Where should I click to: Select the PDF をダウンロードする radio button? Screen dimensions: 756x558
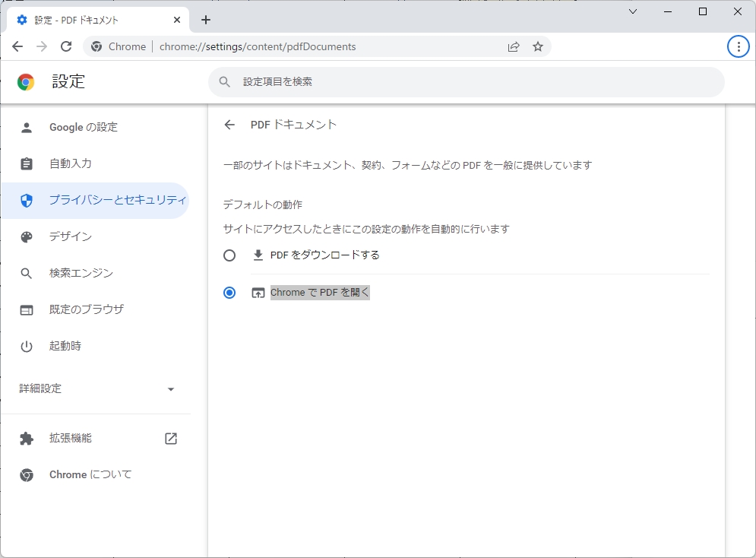pyautogui.click(x=229, y=255)
